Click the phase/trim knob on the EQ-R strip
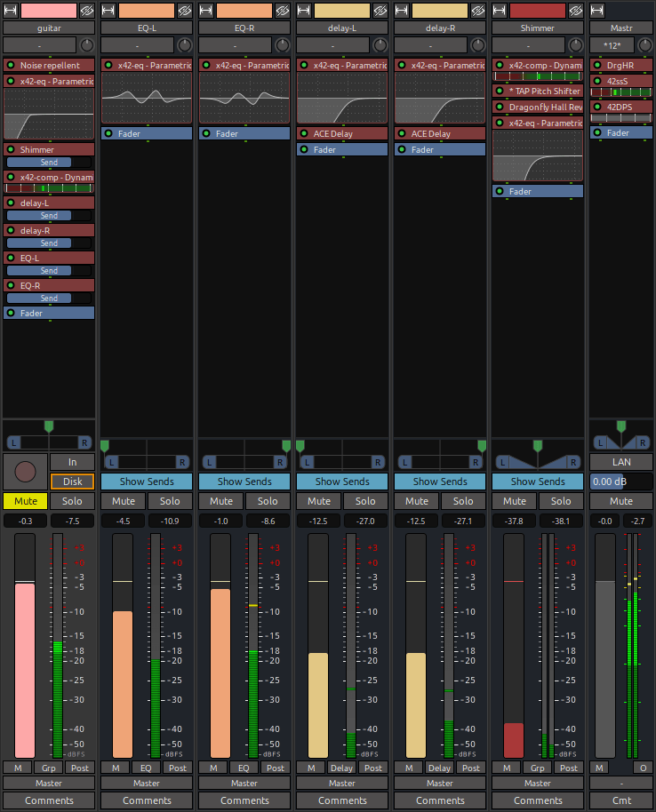This screenshot has width=656, height=812. [x=283, y=45]
